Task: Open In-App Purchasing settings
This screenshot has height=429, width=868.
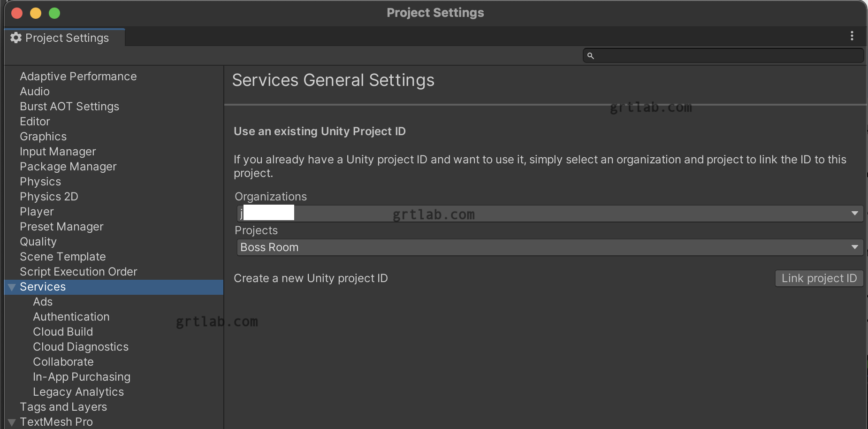Action: [82, 377]
